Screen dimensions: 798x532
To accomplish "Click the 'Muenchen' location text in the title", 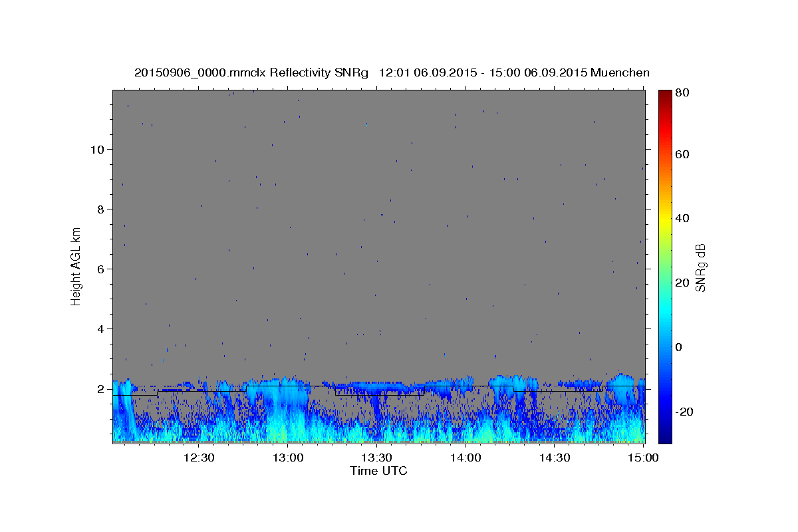I will click(620, 72).
